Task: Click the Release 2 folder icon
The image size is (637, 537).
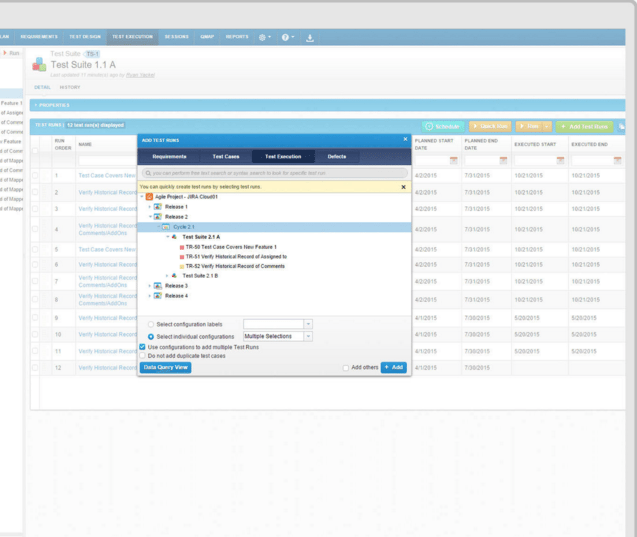Action: (158, 217)
